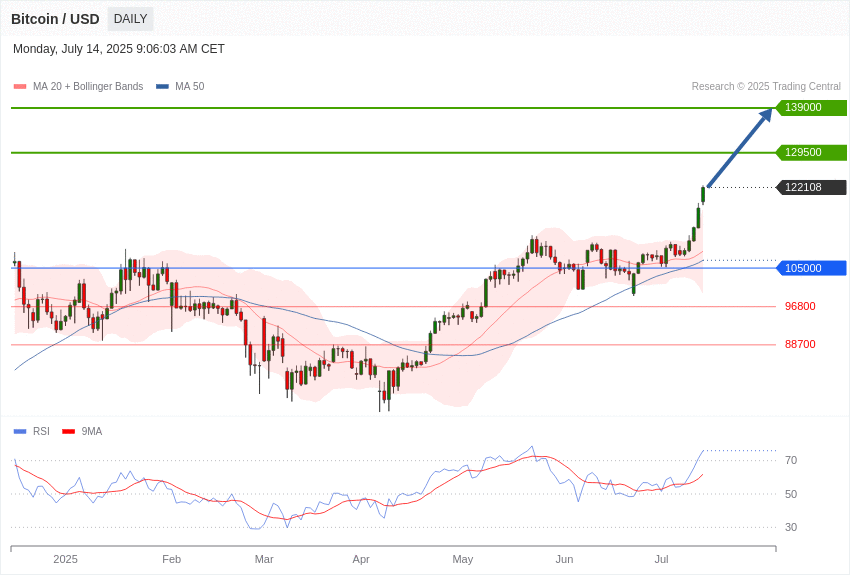The width and height of the screenshot is (850, 576).
Task: Click the black 122108 current price tag
Action: coord(812,187)
